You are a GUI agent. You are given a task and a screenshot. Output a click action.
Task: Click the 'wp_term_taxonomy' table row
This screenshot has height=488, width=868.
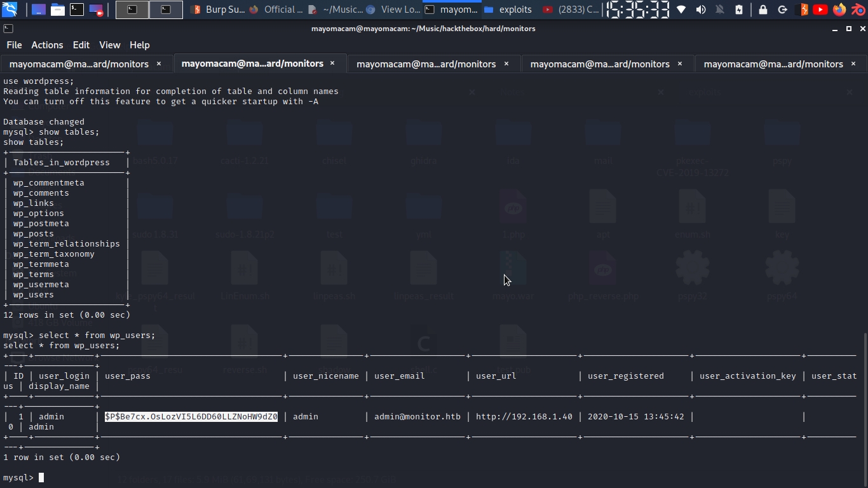pyautogui.click(x=54, y=254)
